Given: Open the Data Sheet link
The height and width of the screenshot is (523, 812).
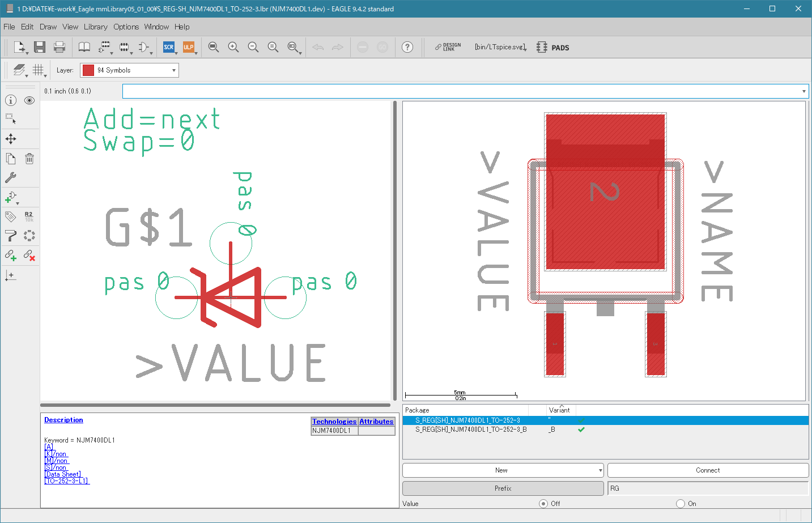Looking at the screenshot, I should 63,474.
